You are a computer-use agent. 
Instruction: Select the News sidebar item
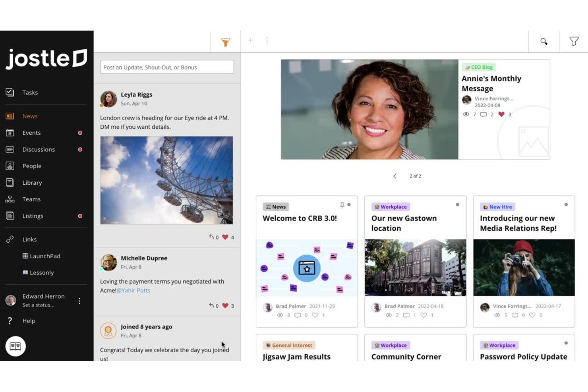pos(30,116)
